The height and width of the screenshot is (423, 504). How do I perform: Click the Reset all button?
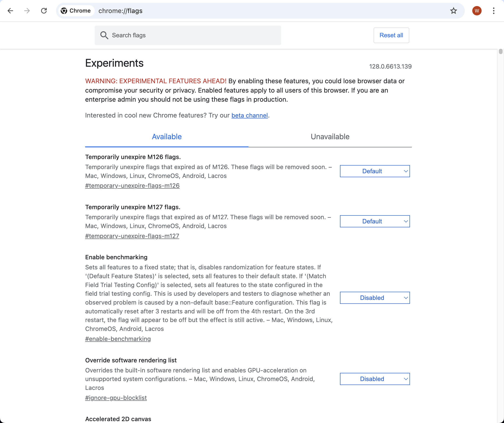pyautogui.click(x=391, y=35)
